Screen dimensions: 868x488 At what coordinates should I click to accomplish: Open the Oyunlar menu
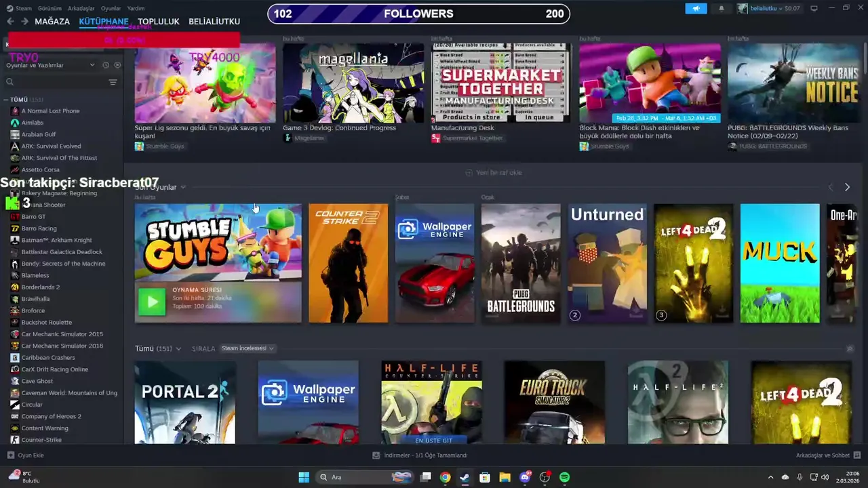(111, 8)
